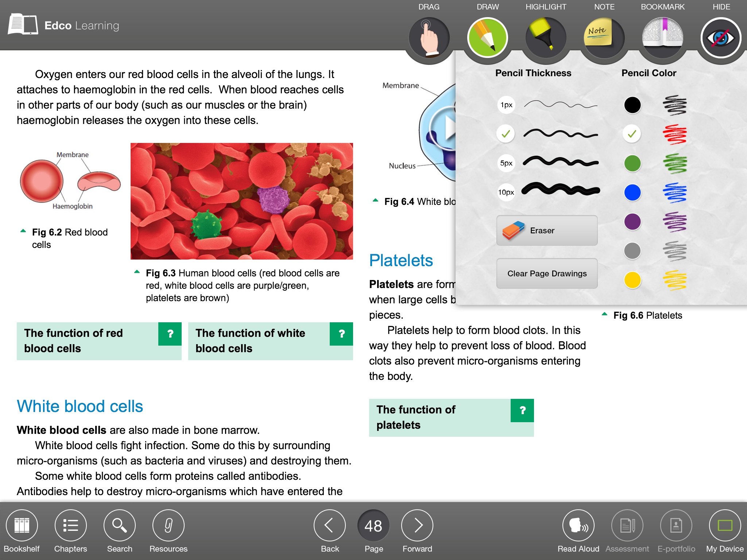The height and width of the screenshot is (560, 747).
Task: Select the Draw tool
Action: point(487,37)
